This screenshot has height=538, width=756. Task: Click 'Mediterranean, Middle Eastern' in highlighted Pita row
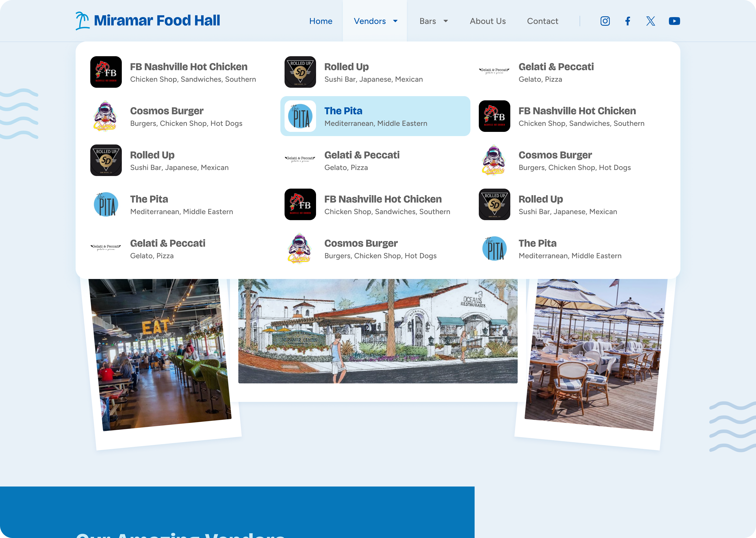[x=376, y=123]
